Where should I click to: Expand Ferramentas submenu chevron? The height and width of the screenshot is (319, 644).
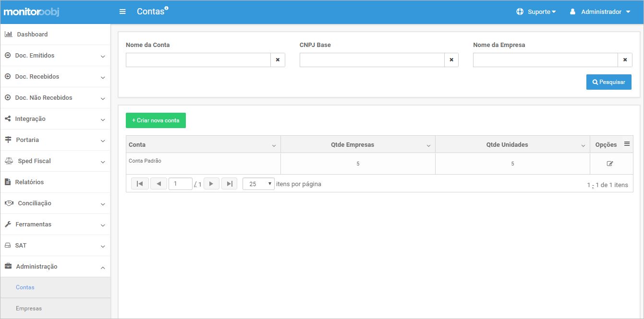(x=103, y=225)
